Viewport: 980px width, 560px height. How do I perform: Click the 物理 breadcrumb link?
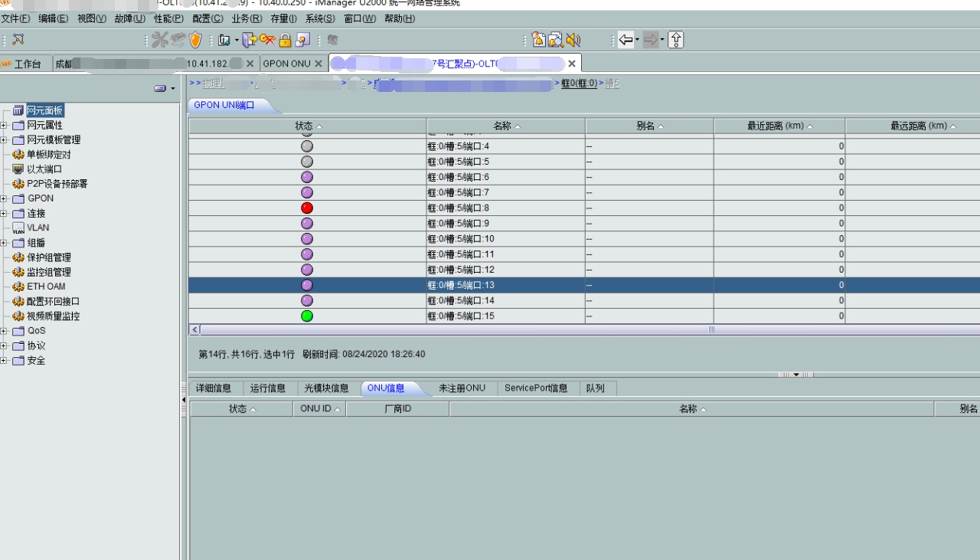(x=212, y=84)
